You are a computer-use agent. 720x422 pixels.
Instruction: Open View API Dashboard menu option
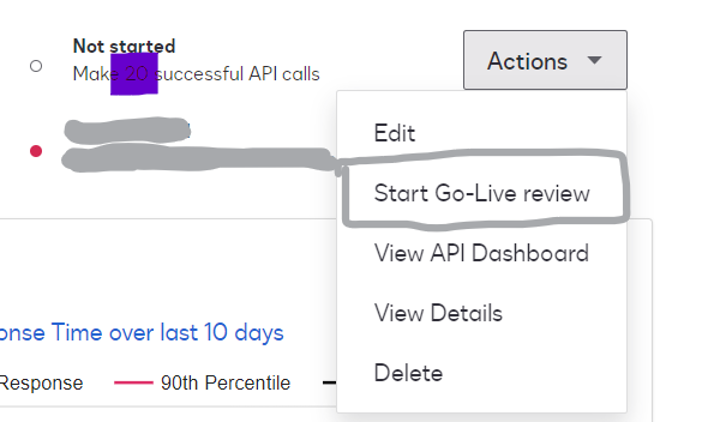coord(481,253)
